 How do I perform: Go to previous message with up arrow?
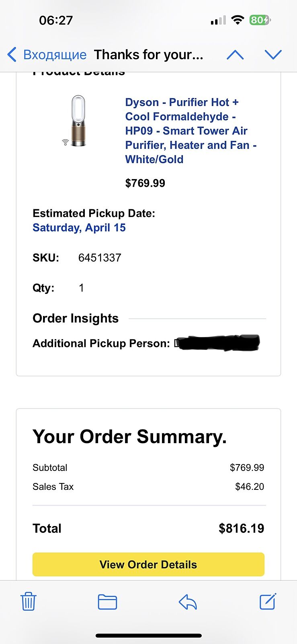click(x=235, y=55)
